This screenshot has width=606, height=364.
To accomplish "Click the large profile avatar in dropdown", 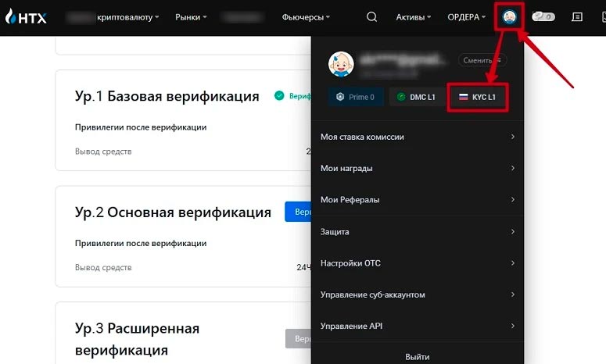I will [x=341, y=64].
